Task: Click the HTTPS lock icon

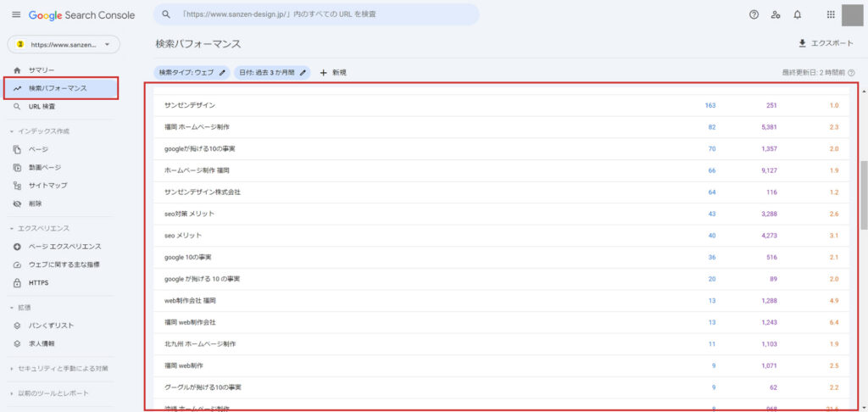Action: pos(17,283)
